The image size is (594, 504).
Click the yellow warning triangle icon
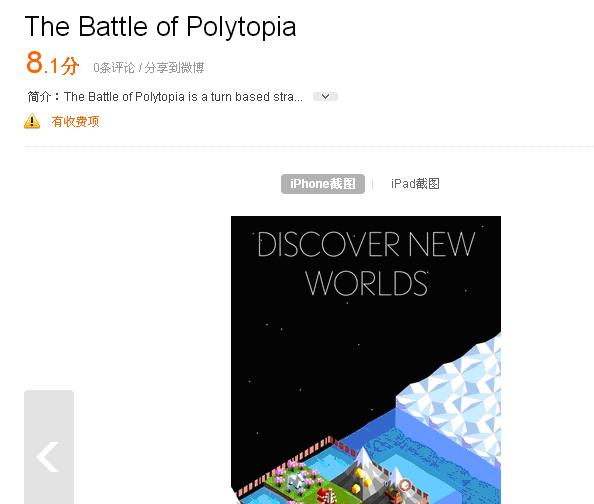(32, 121)
